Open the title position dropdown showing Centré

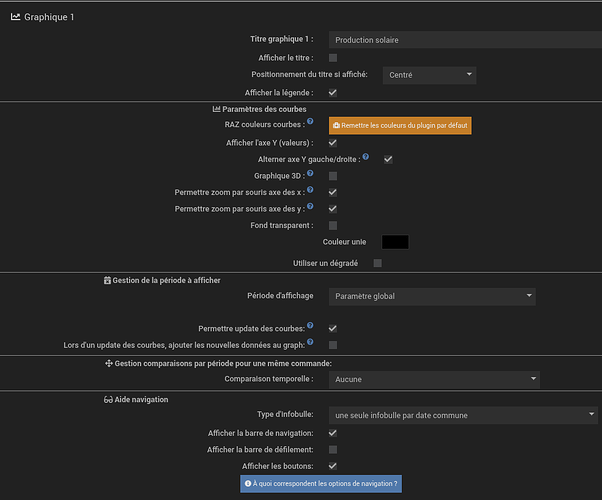point(431,75)
